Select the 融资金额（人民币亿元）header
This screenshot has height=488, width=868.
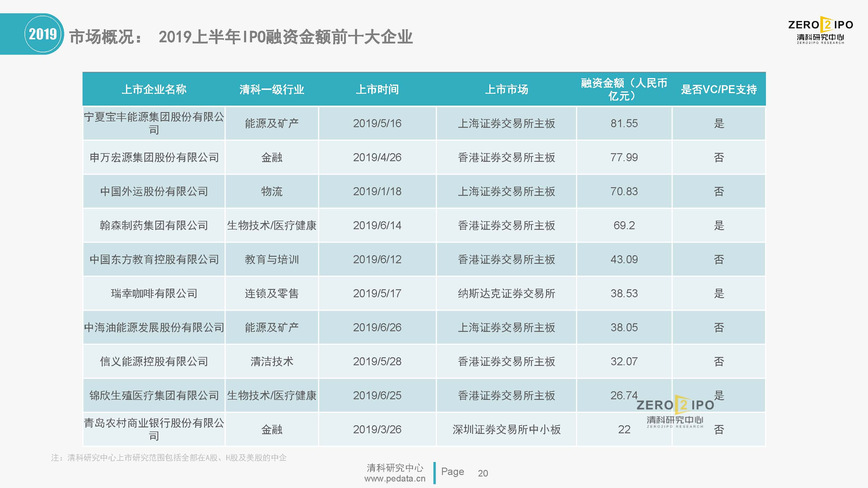624,89
